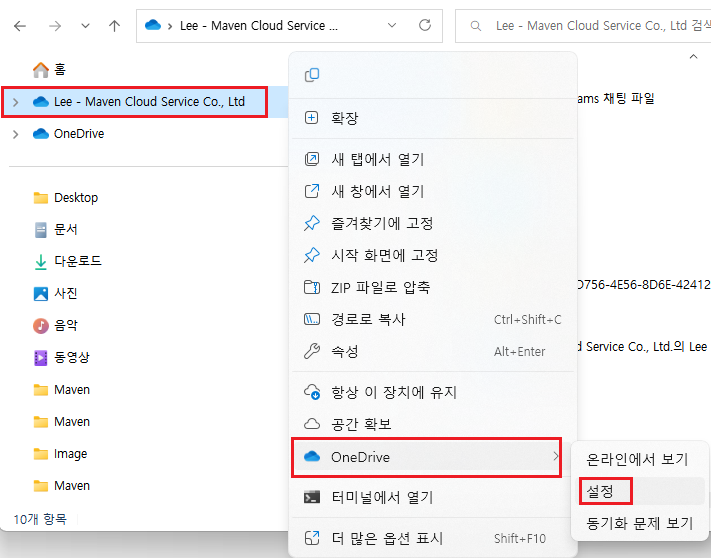Open the 음악 music folder
711x558 pixels.
[x=55, y=325]
